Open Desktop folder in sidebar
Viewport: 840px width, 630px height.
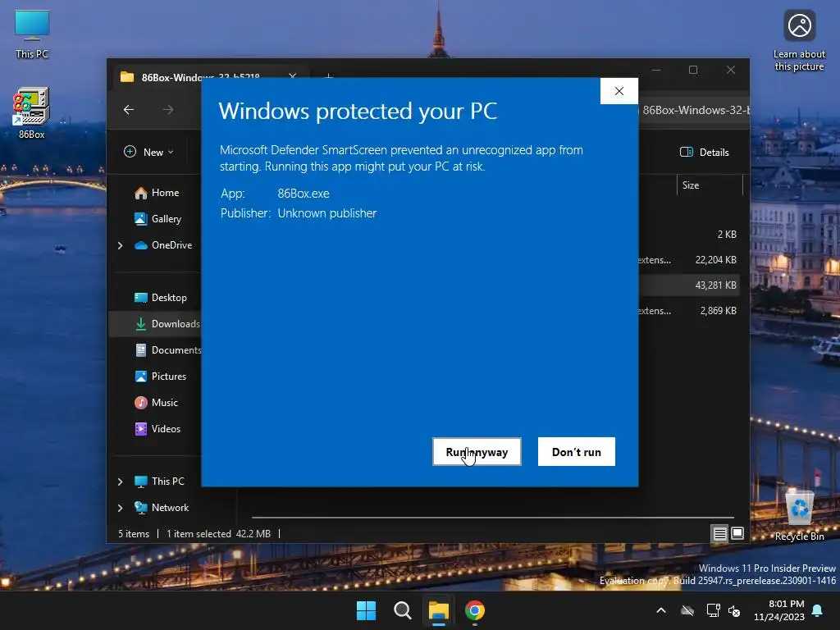(x=162, y=297)
